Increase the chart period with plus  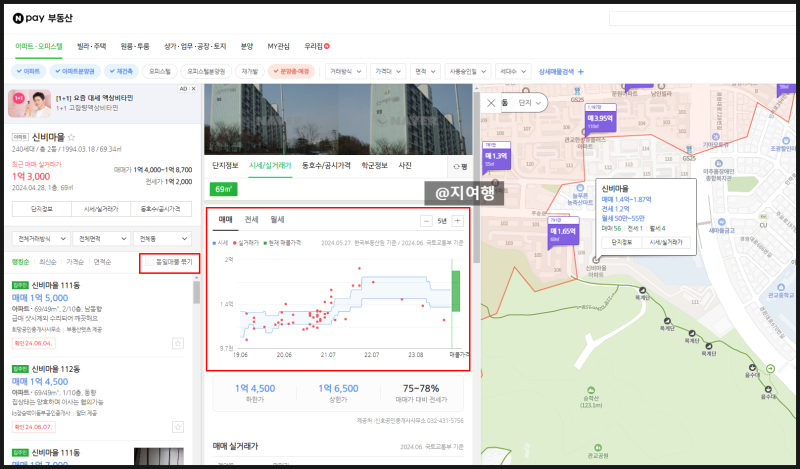(x=457, y=221)
